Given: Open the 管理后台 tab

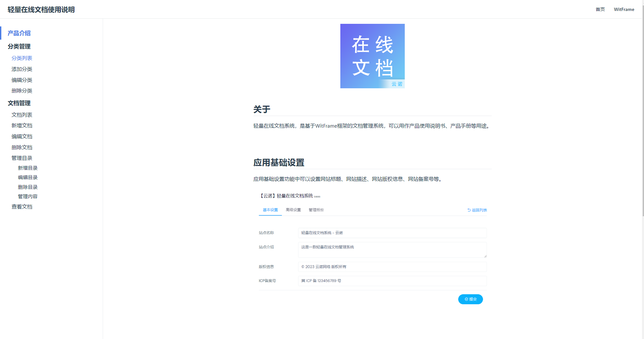Looking at the screenshot, I should coord(316,210).
